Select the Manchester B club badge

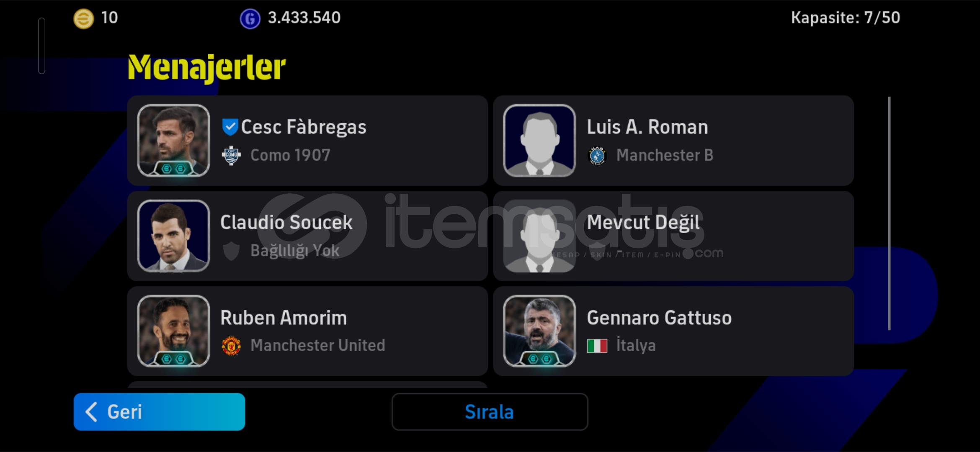597,156
